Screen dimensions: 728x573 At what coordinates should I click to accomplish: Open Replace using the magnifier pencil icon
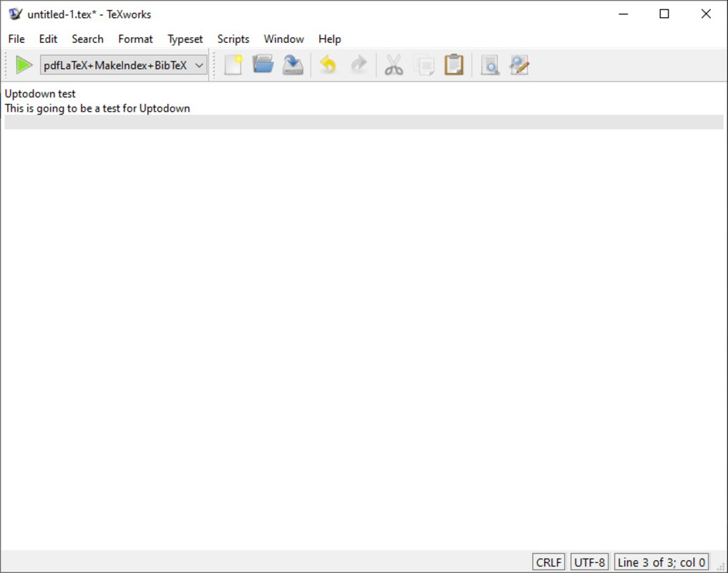pyautogui.click(x=520, y=65)
